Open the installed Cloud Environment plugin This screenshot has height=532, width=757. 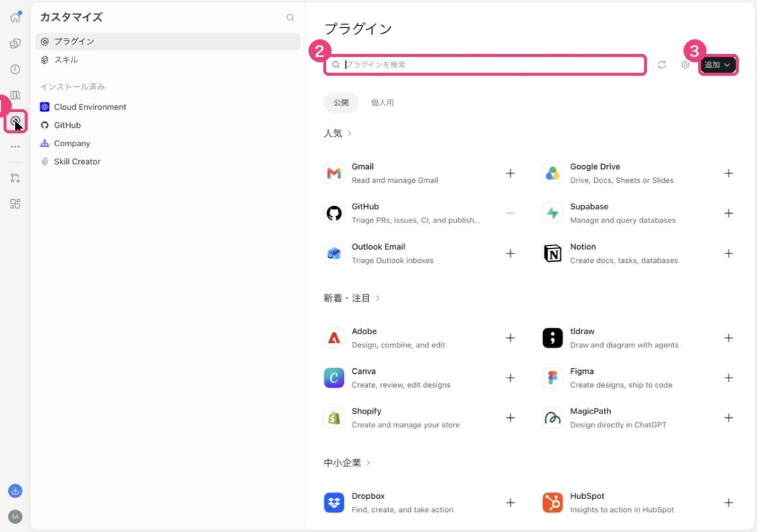point(168,107)
